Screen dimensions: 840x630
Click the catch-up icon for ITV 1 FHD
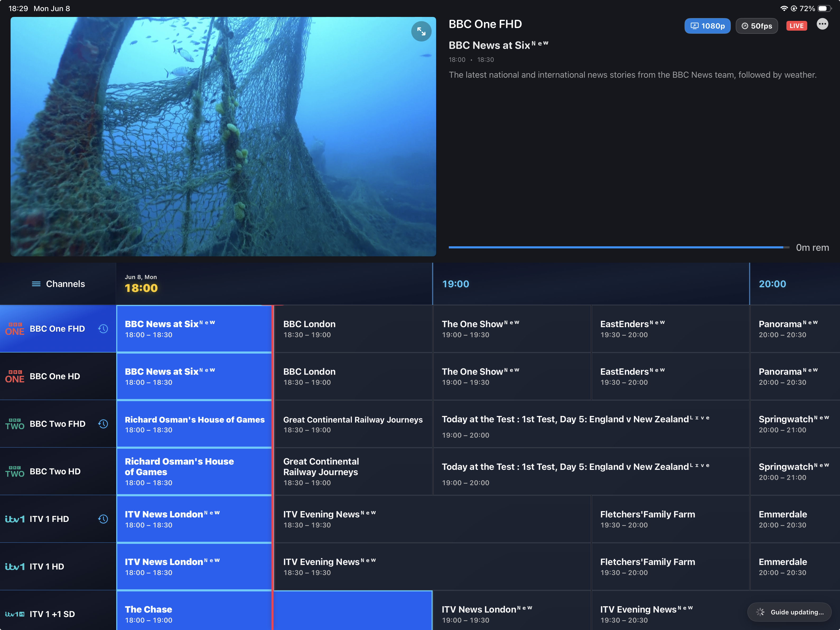[x=103, y=519]
